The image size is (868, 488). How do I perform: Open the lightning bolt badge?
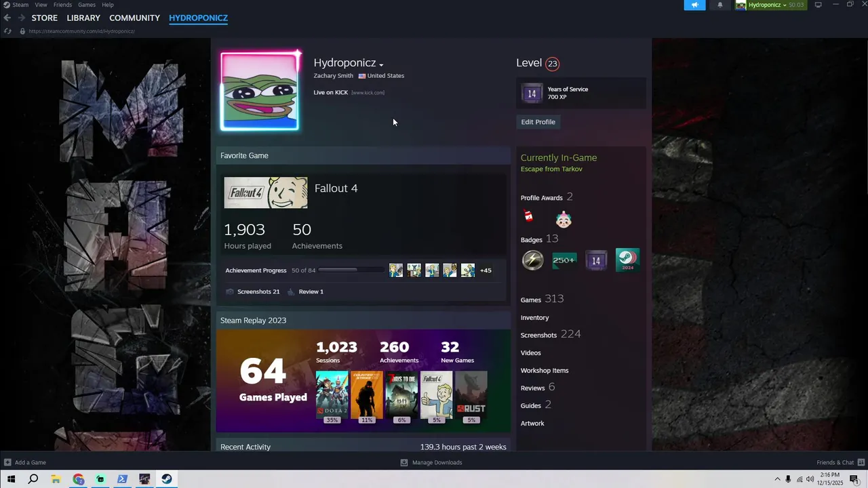tap(532, 260)
